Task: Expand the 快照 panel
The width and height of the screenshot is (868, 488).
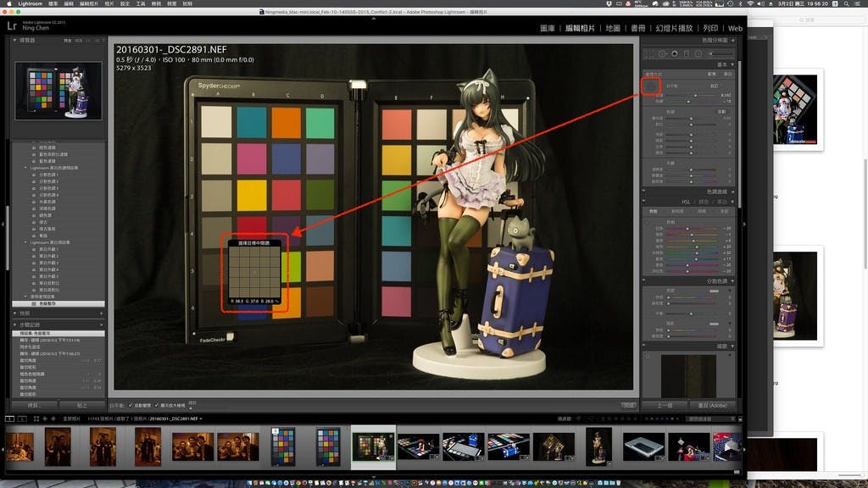Action: pos(25,313)
